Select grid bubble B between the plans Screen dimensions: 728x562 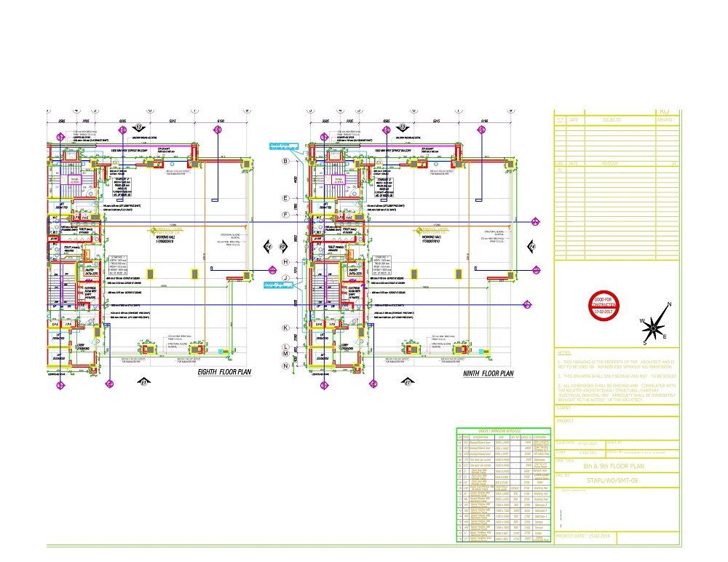click(x=286, y=161)
